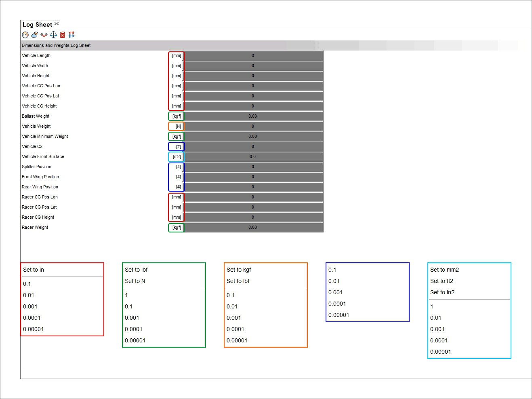Viewport: 532px width, 399px height.
Task: Click the Vehicle Cx value field
Action: pyautogui.click(x=253, y=147)
